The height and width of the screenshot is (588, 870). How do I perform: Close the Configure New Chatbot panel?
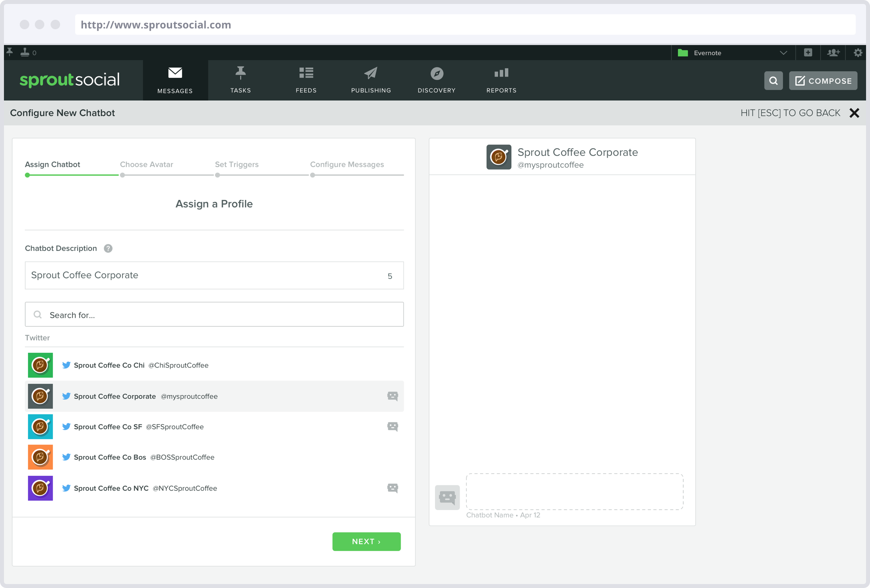coord(854,113)
